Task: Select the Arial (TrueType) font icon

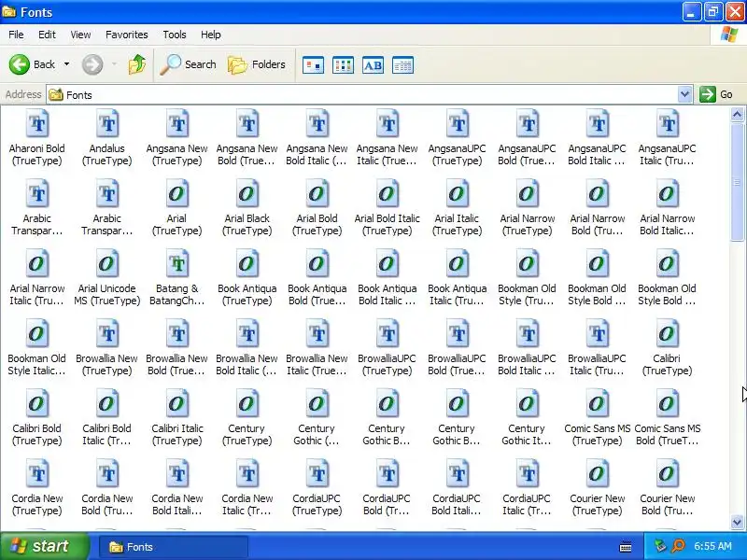Action: click(177, 194)
